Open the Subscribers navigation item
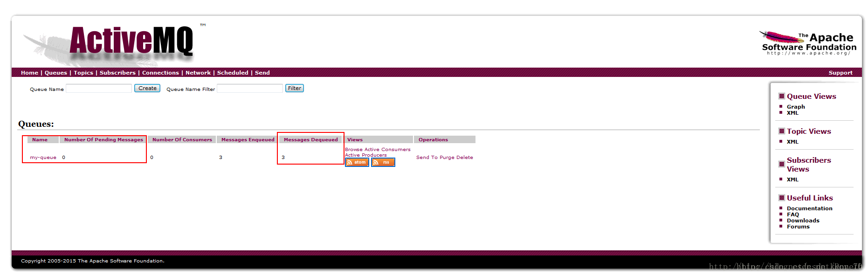The width and height of the screenshot is (868, 276). (117, 73)
